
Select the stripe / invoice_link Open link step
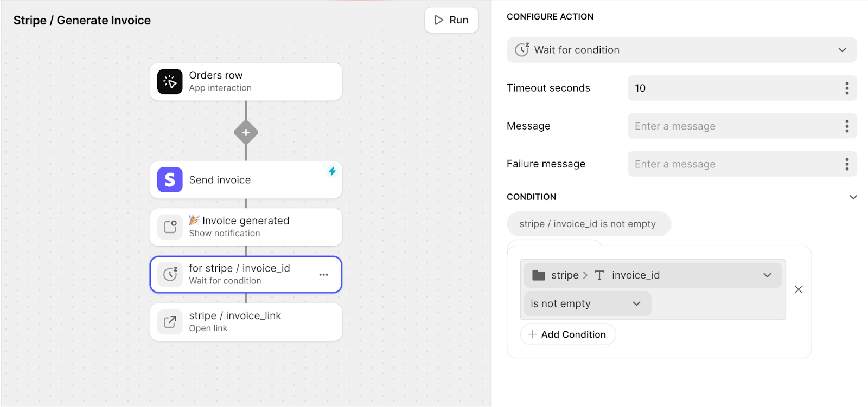pyautogui.click(x=246, y=322)
